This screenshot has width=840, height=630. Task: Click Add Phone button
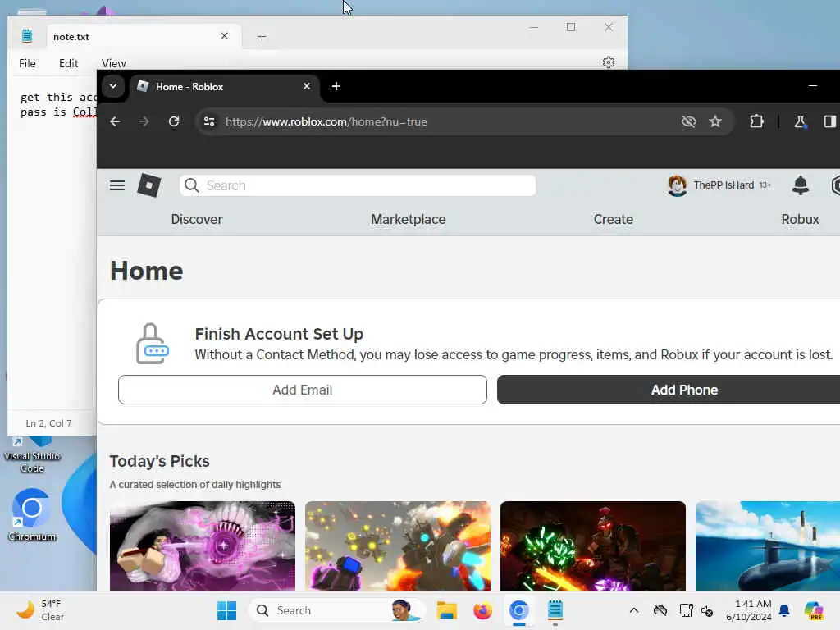tap(669, 390)
